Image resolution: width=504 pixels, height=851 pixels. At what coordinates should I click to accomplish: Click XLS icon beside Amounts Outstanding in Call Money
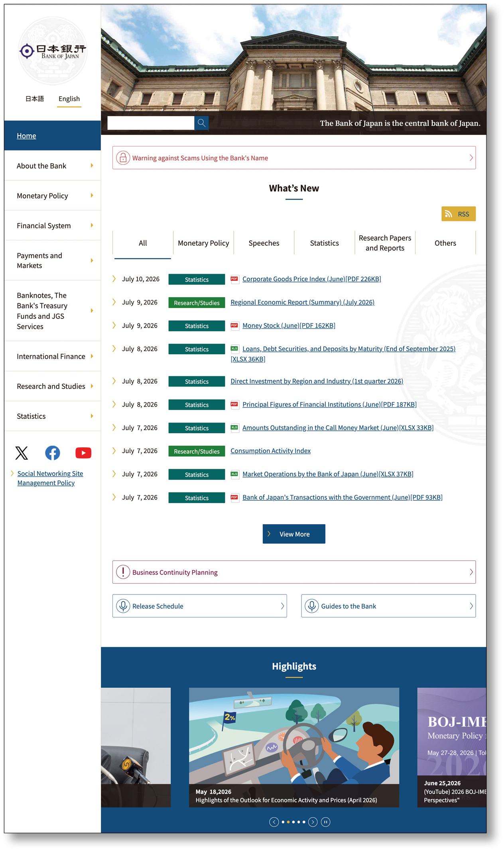pyautogui.click(x=234, y=428)
